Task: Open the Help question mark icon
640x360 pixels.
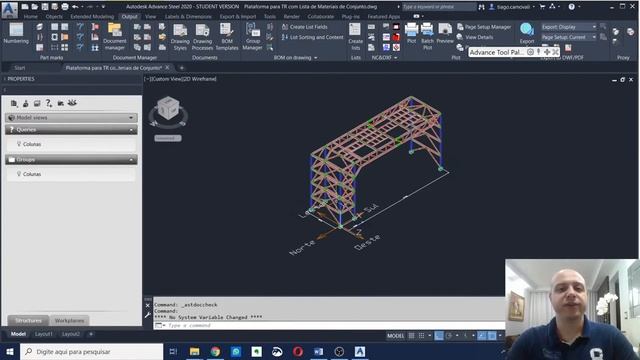Action: coord(571,7)
